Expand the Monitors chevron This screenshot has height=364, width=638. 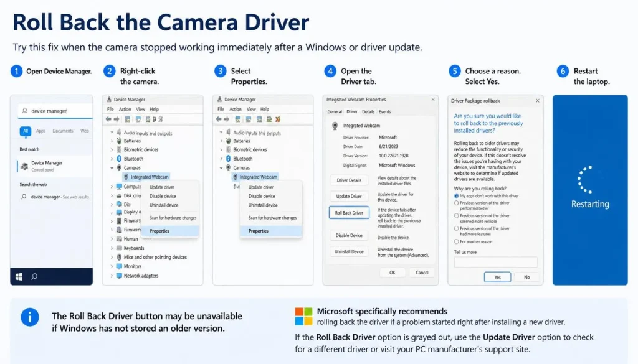tap(112, 266)
